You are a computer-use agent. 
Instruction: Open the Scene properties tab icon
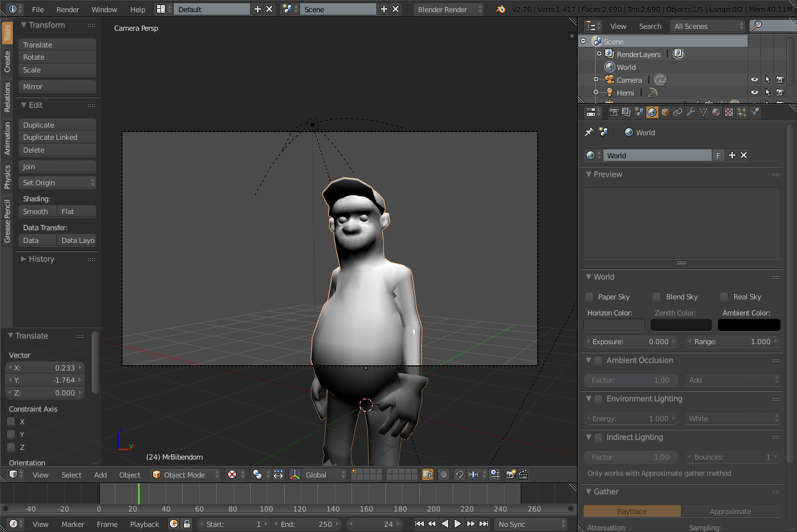639,112
